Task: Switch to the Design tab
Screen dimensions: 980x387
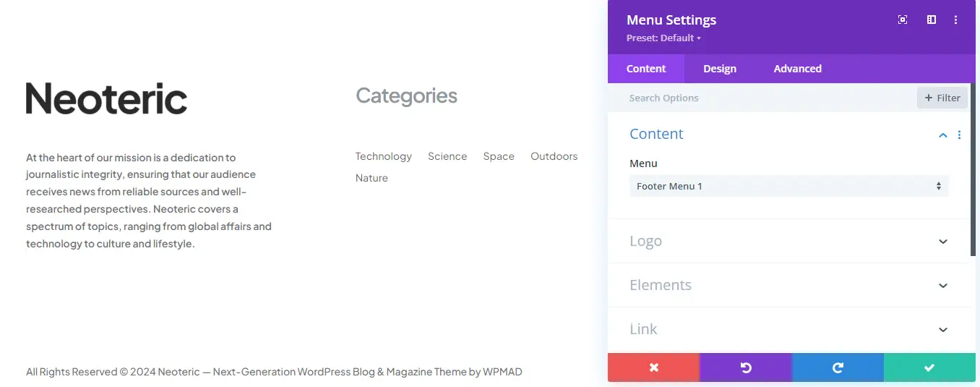Action: point(720,69)
